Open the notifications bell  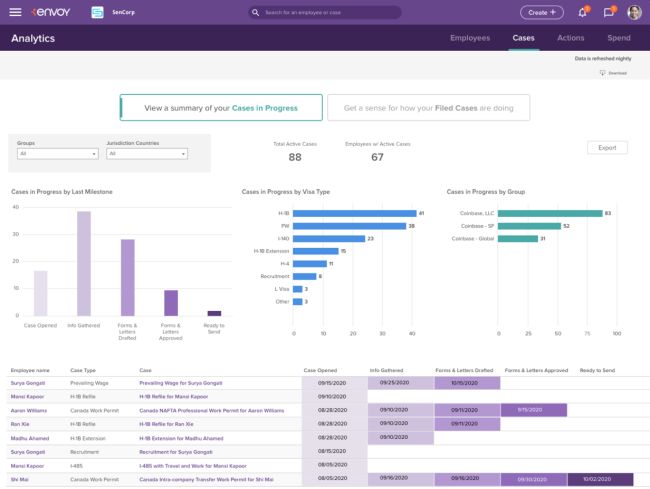pos(582,12)
